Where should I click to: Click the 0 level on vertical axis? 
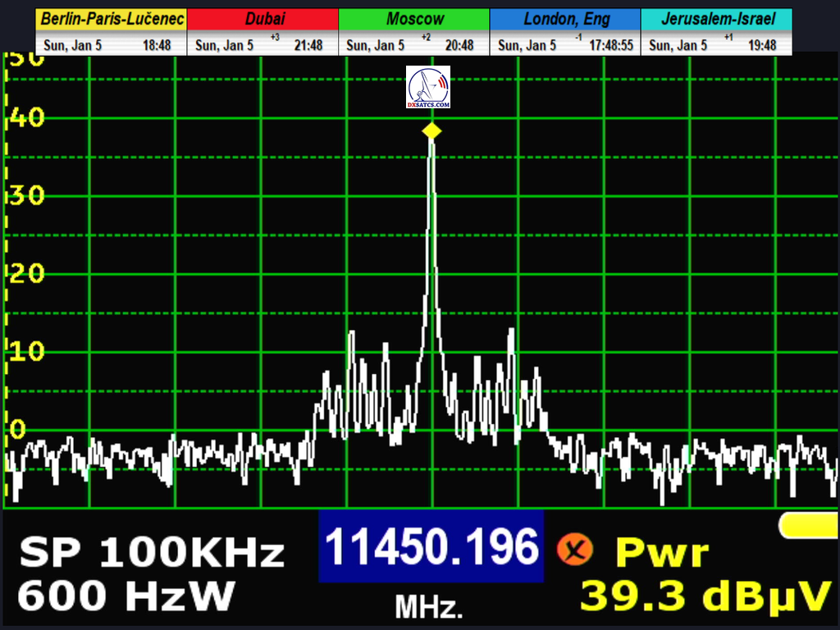click(17, 428)
